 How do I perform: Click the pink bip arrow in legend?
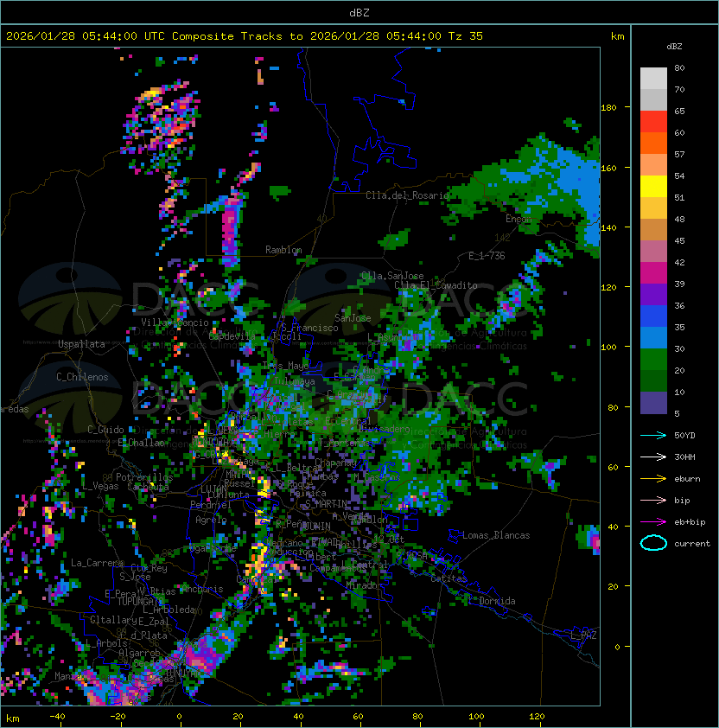click(653, 500)
